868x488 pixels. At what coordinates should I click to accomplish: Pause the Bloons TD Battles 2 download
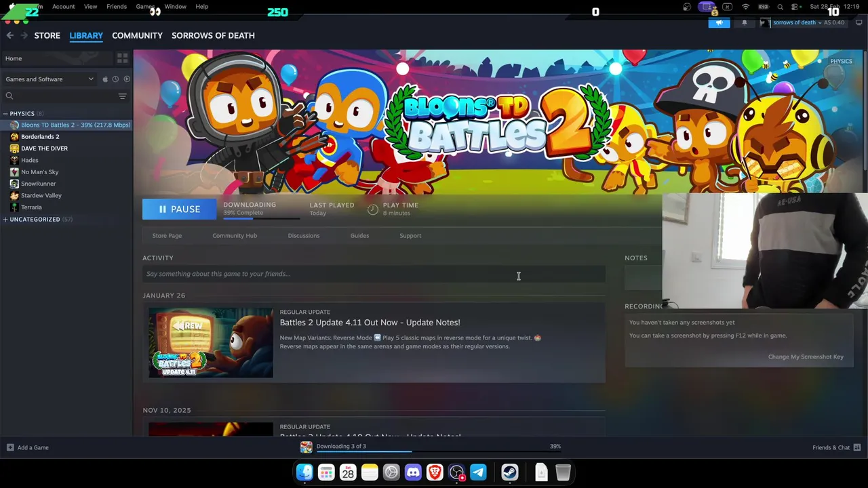179,209
